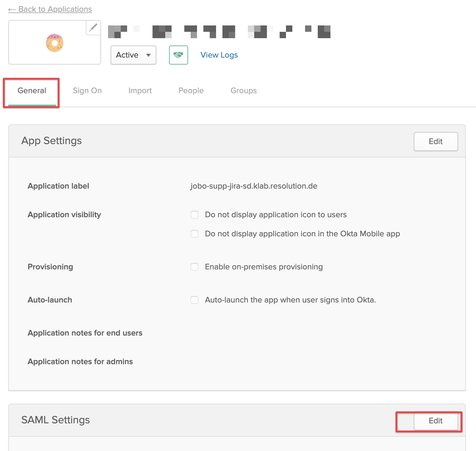
Task: Toggle hide icon in Okta Mobile app checkbox
Action: pyautogui.click(x=194, y=234)
